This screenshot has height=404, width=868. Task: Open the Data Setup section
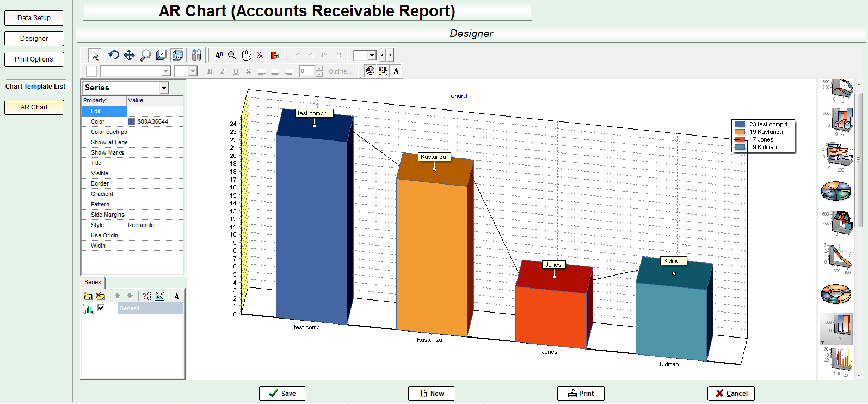(x=34, y=18)
